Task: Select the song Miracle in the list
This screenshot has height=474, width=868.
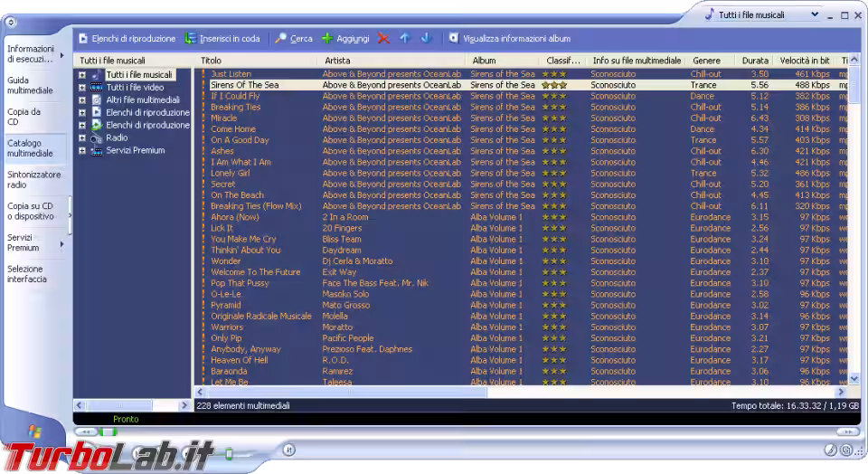Action: coord(224,118)
